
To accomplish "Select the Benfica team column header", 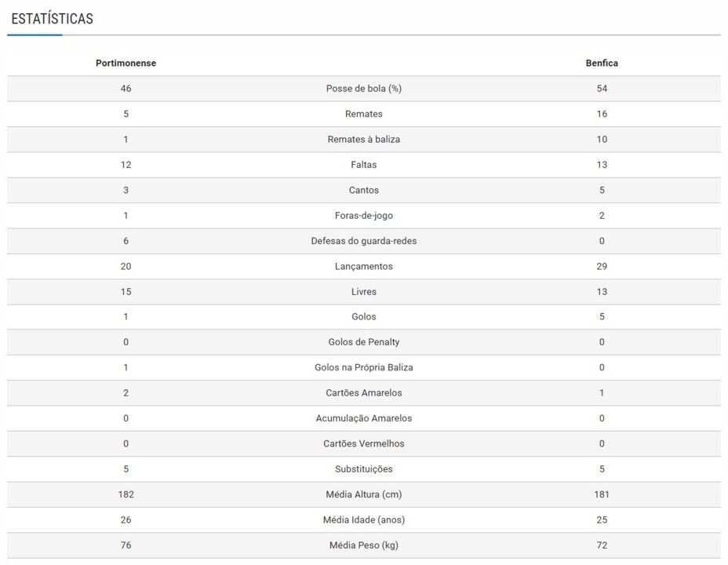I will pyautogui.click(x=602, y=64).
